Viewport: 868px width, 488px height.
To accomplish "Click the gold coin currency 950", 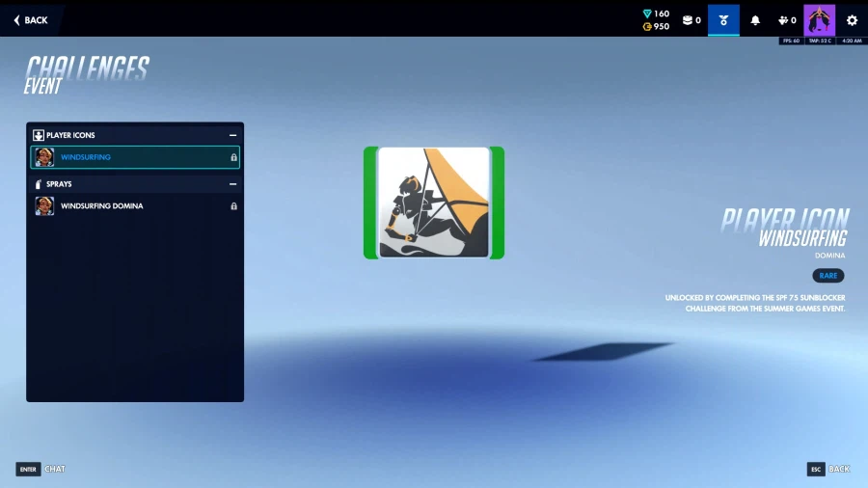I will pyautogui.click(x=656, y=27).
